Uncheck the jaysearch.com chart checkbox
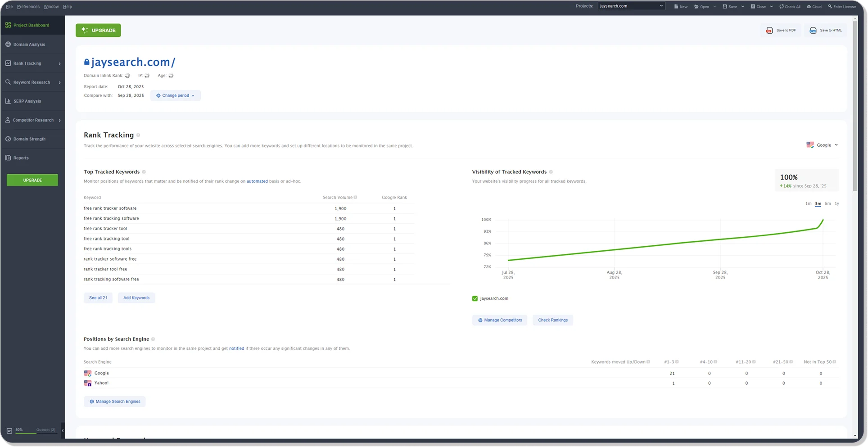Screen dimensions: 868x447 [475, 298]
